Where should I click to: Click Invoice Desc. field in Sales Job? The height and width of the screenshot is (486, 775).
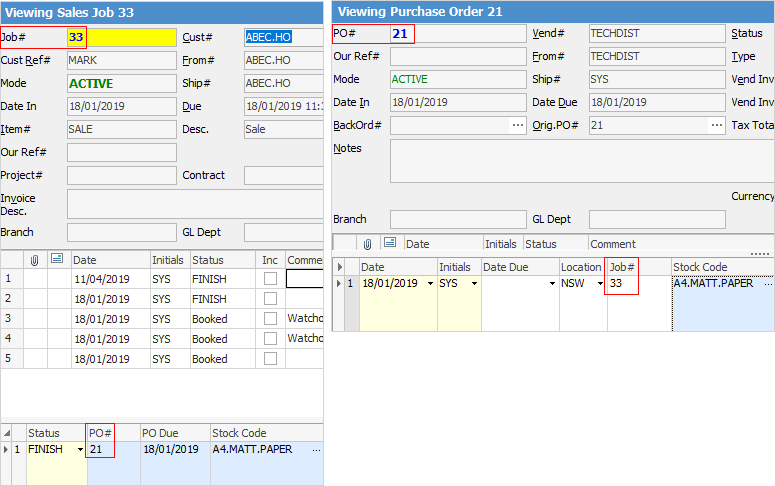tap(195, 204)
